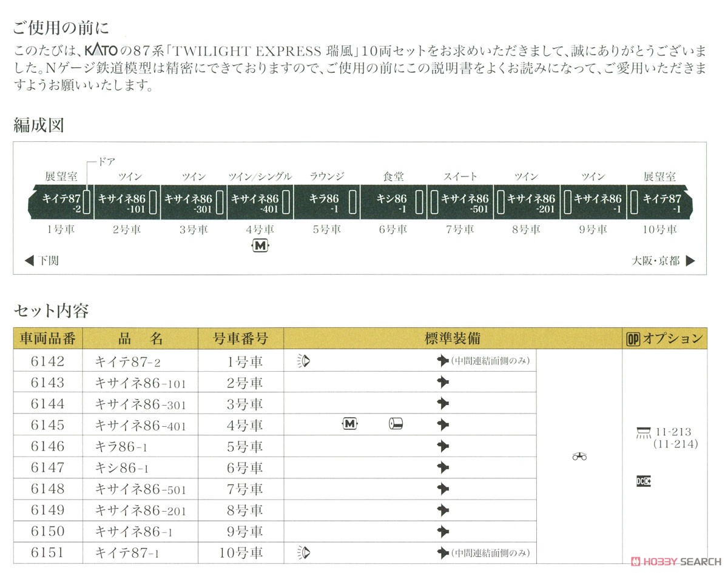Viewport: 728px width, 573px height.
Task: Click product number '6149' in the table
Action: point(47,510)
